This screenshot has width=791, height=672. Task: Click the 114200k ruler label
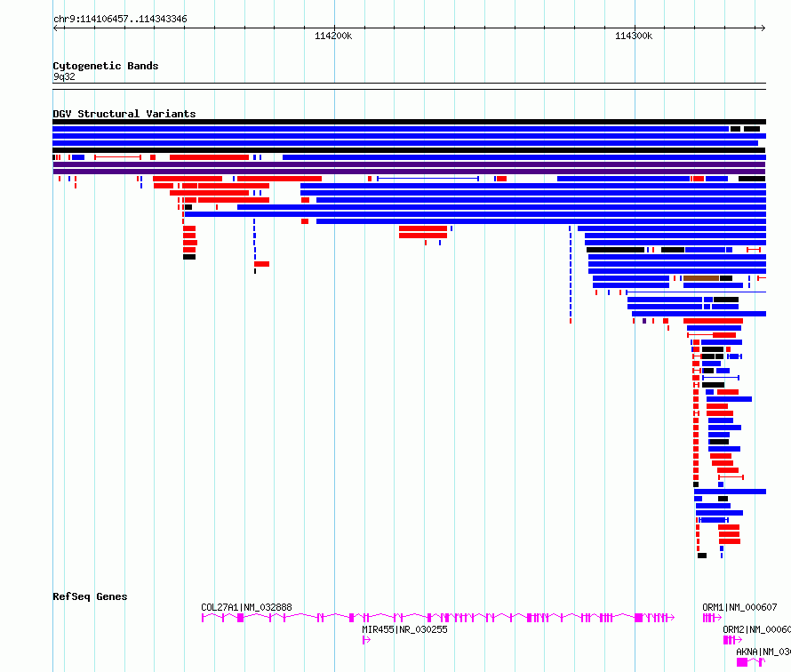(x=333, y=36)
